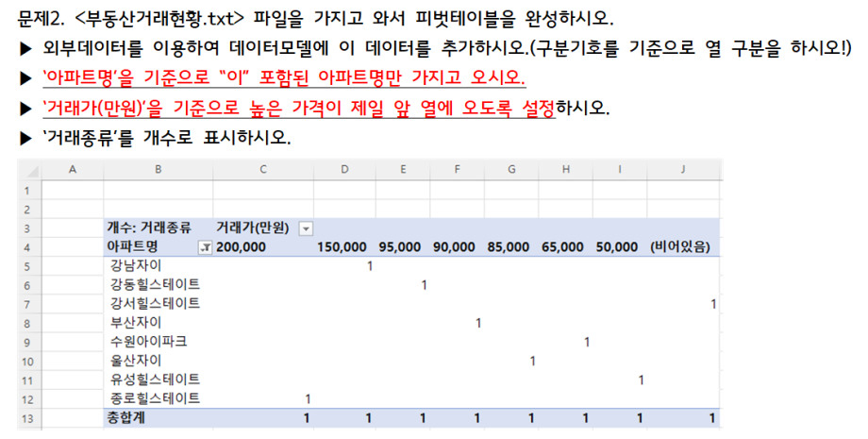Click the red underlined '아파트명' instruction line
The height and width of the screenshot is (439, 868).
click(283, 78)
